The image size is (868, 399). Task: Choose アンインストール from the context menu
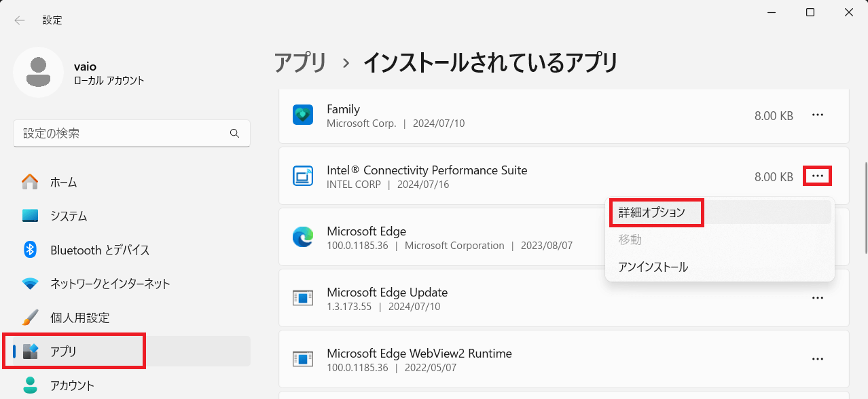click(x=720, y=267)
